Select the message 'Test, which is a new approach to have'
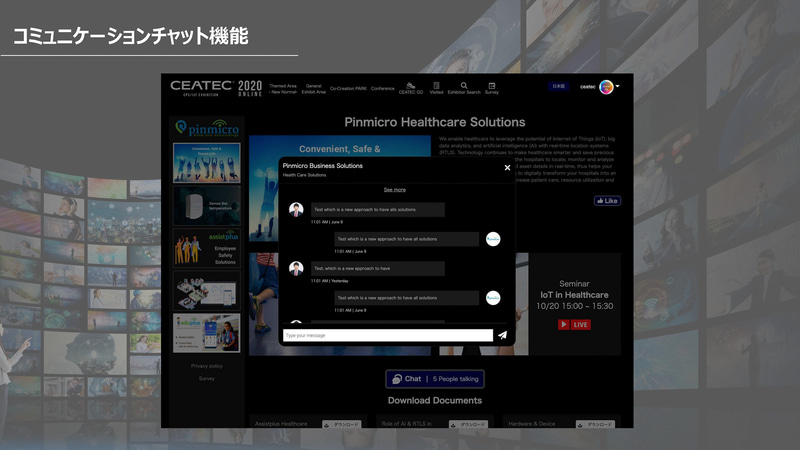The width and height of the screenshot is (800, 450). pyautogui.click(x=378, y=268)
